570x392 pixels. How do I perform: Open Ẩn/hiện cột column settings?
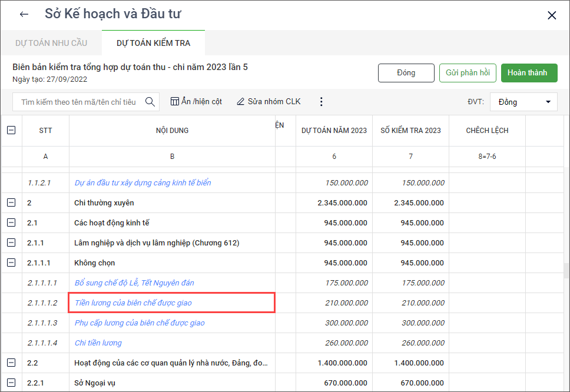point(196,102)
